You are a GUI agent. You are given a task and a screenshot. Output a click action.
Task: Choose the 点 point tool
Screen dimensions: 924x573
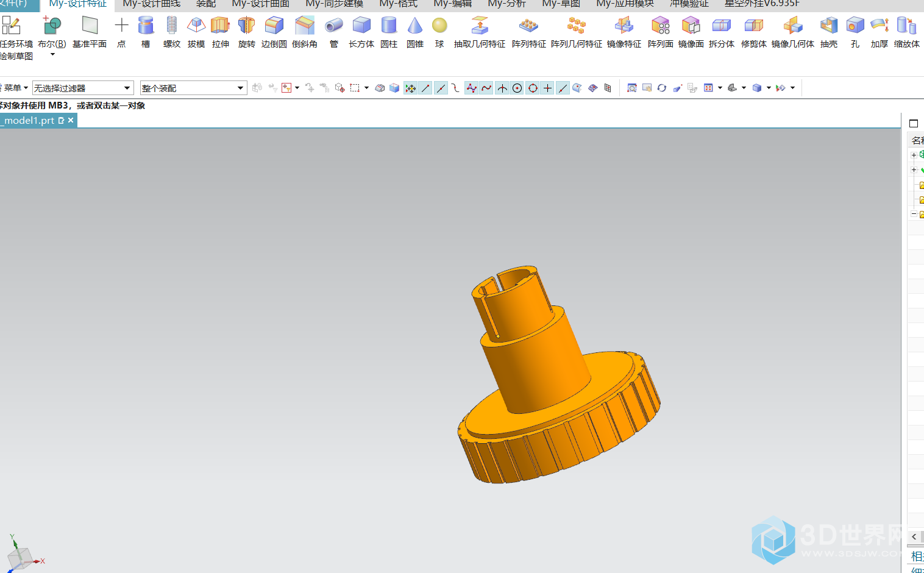(x=121, y=32)
